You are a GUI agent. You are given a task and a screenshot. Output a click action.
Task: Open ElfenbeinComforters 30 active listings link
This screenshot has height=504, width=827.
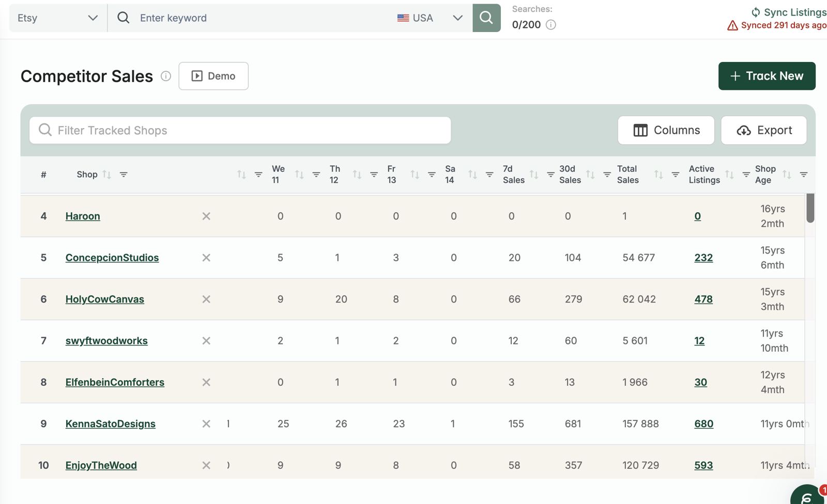701,382
